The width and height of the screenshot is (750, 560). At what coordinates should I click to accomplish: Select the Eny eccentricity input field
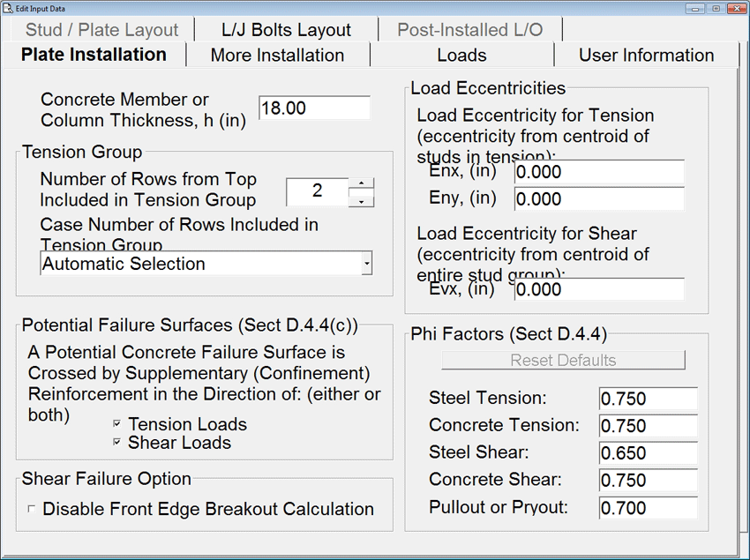(x=598, y=199)
